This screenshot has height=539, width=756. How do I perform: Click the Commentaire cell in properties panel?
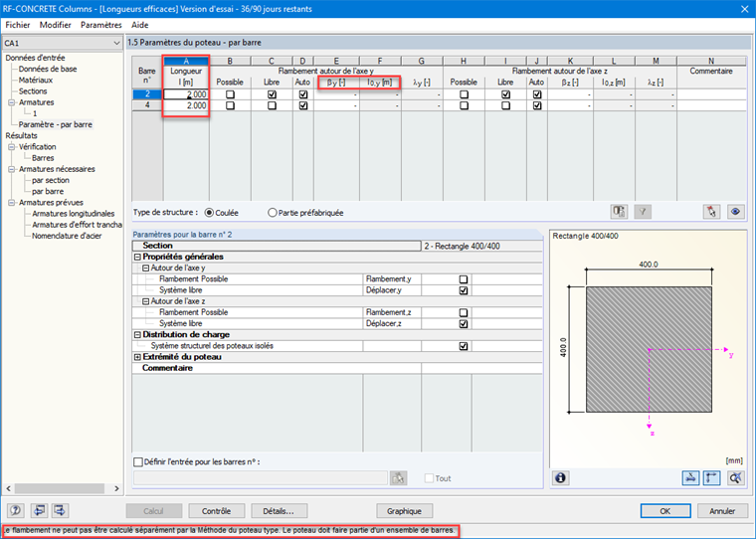click(481, 368)
